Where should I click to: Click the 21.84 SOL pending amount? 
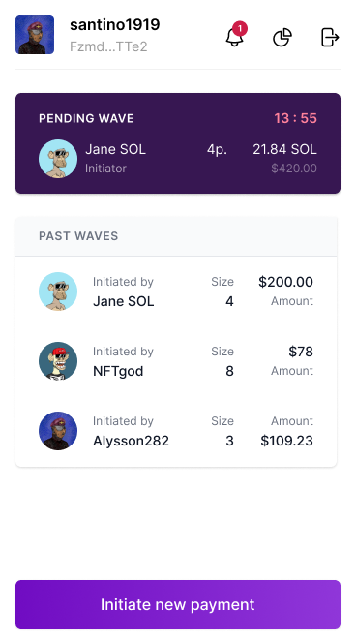(284, 149)
